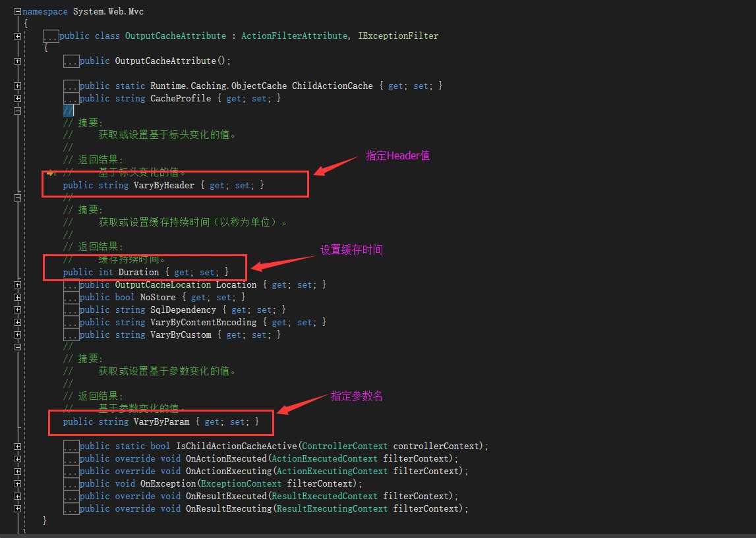Click the ellipsis box before the OutputCacheAttribute() constructor
This screenshot has width=756, height=538.
tap(71, 62)
